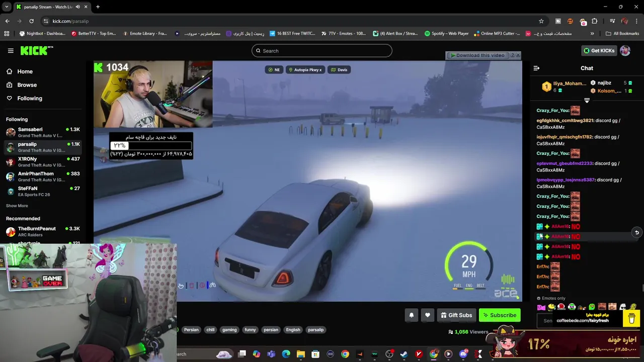This screenshot has width=644, height=362.
Task: Open the Online MP3 Cutter bookmark
Action: (497, 34)
